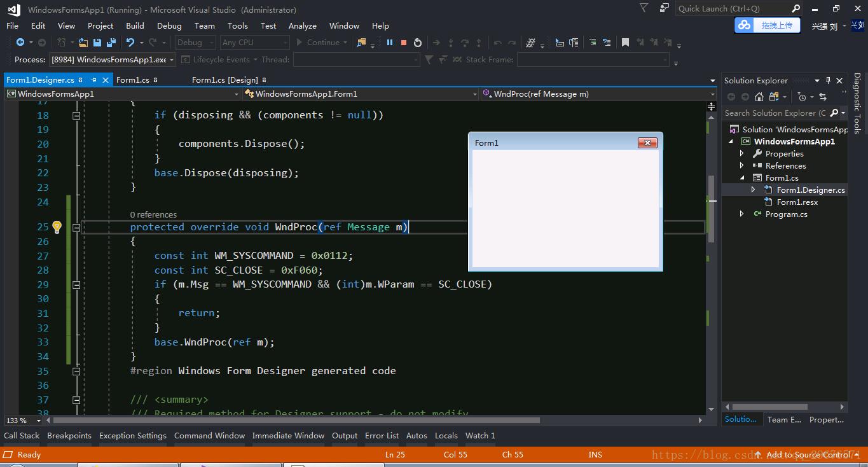Viewport: 868px width, 467px height.
Task: Open the Quick Launch search magnifier icon
Action: click(796, 8)
